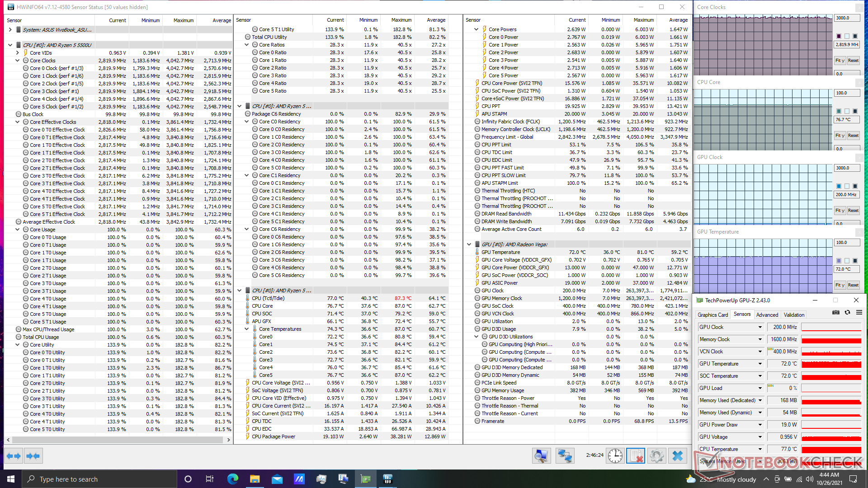Click the blue X close-sensors button
This screenshot has width=868, height=488.
click(677, 456)
